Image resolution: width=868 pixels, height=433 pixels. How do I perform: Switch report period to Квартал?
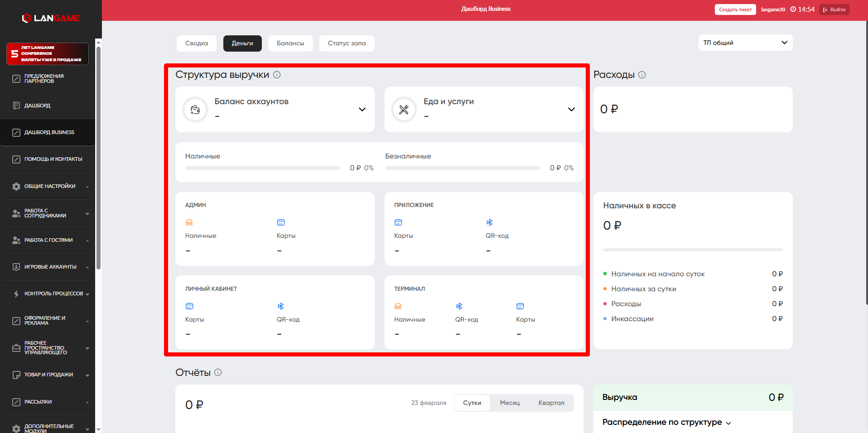551,403
